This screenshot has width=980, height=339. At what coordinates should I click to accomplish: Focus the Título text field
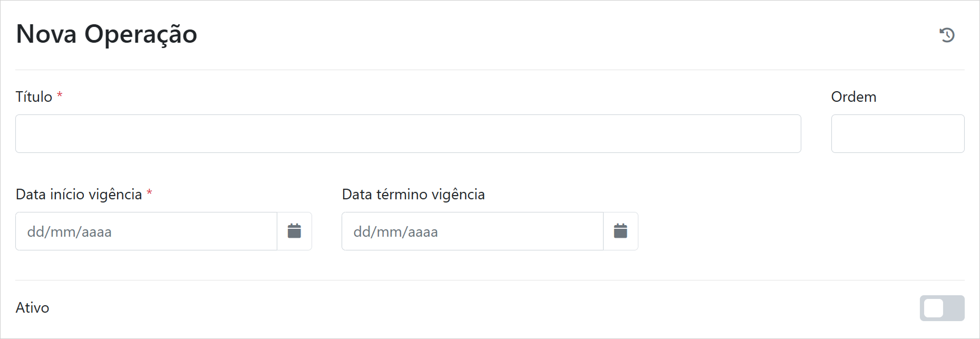407,133
